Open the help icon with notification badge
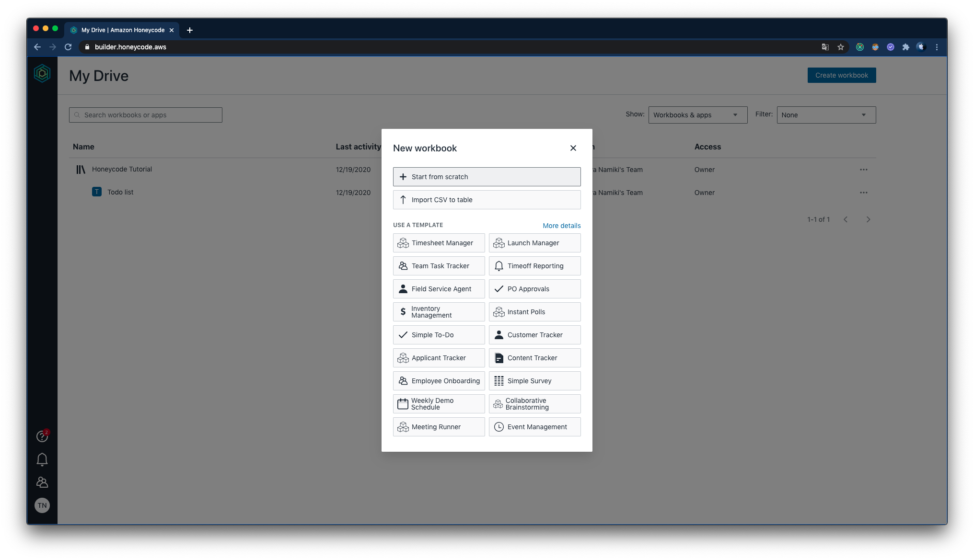The width and height of the screenshot is (974, 560). point(42,436)
